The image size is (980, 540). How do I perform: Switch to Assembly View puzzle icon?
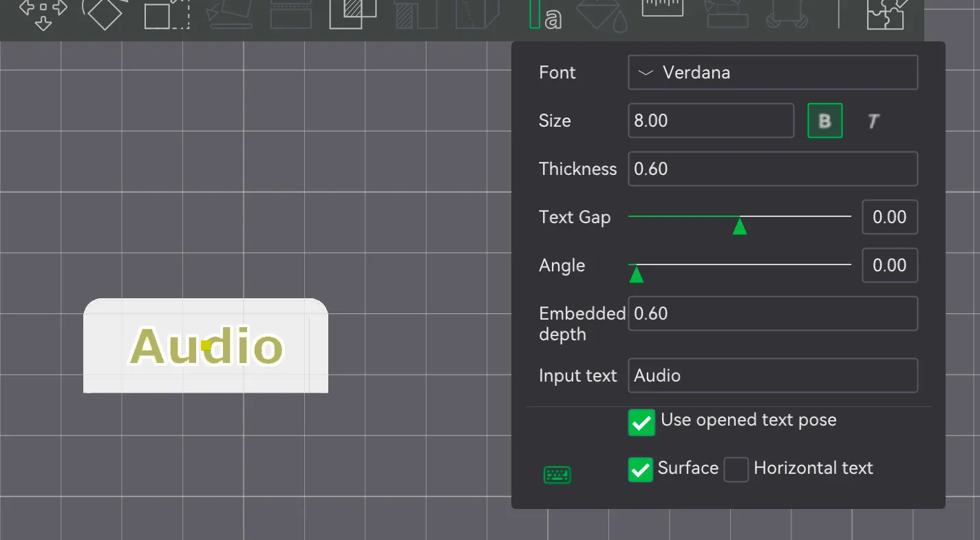point(885,14)
